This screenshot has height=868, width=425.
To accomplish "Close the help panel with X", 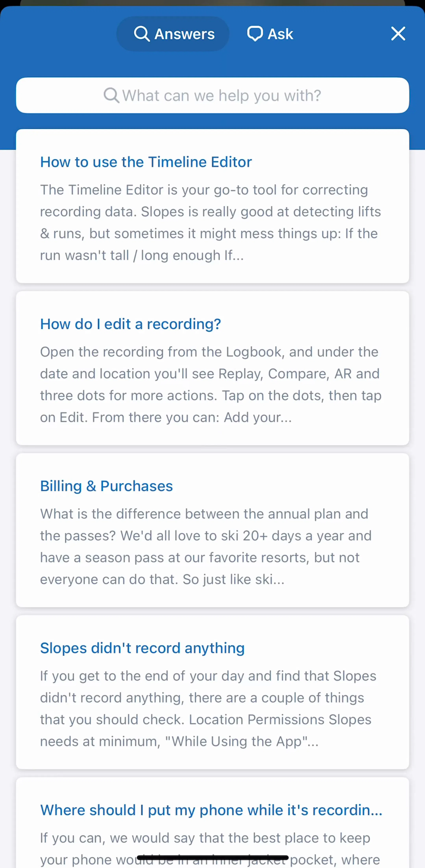I will click(x=398, y=34).
